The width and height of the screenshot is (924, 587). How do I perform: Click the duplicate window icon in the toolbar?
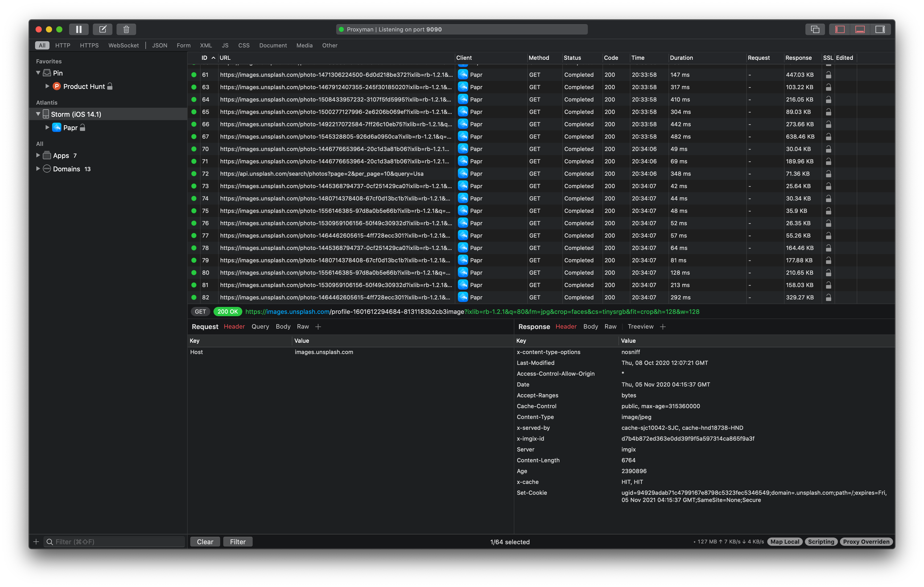pos(815,29)
